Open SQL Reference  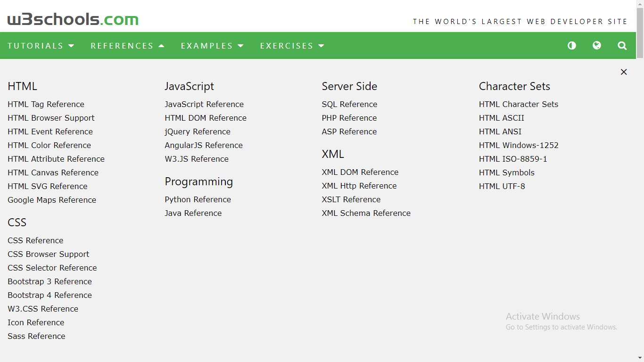click(x=349, y=104)
